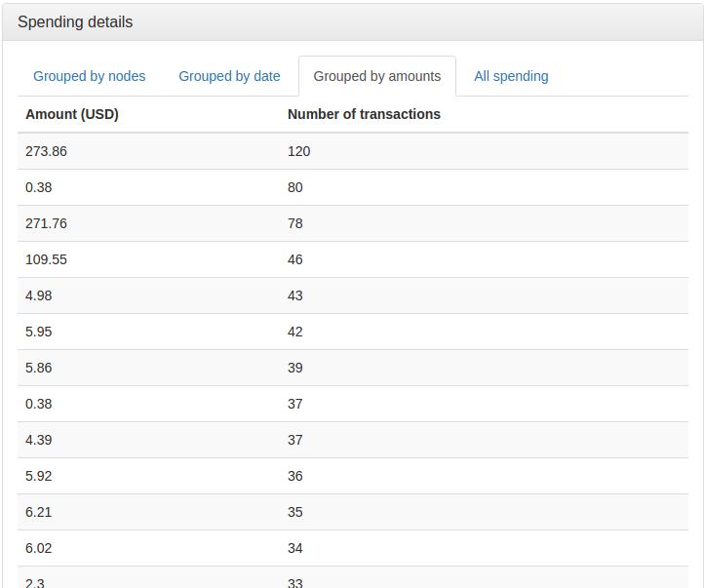The image size is (704, 588).
Task: Select the 5.92 amount cell
Action: (39, 476)
